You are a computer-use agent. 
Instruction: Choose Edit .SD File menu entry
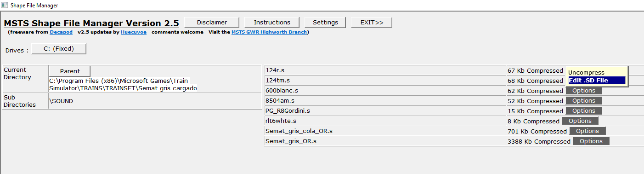click(597, 81)
